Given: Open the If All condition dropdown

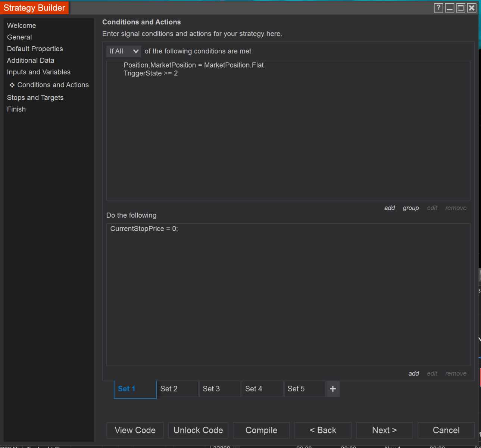Looking at the screenshot, I should [x=124, y=51].
